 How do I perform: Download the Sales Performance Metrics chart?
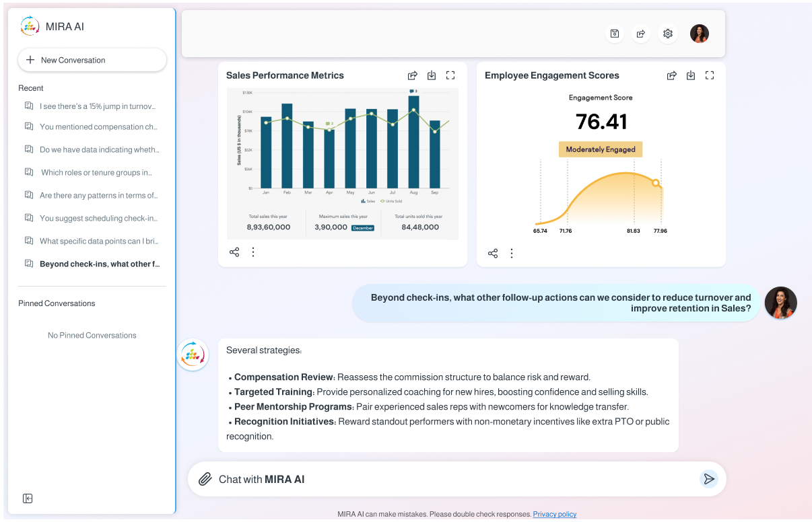pyautogui.click(x=432, y=75)
